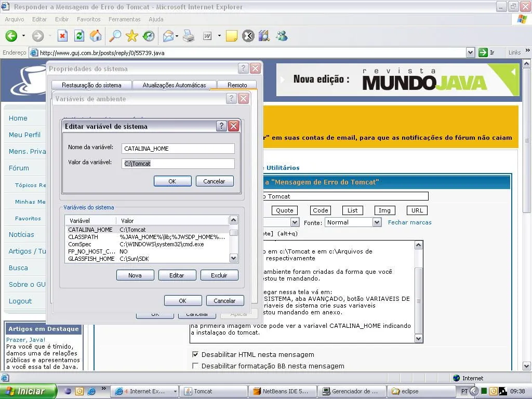The height and width of the screenshot is (399, 532).
Task: Open Gerenciador de taskbar item
Action: (x=352, y=391)
